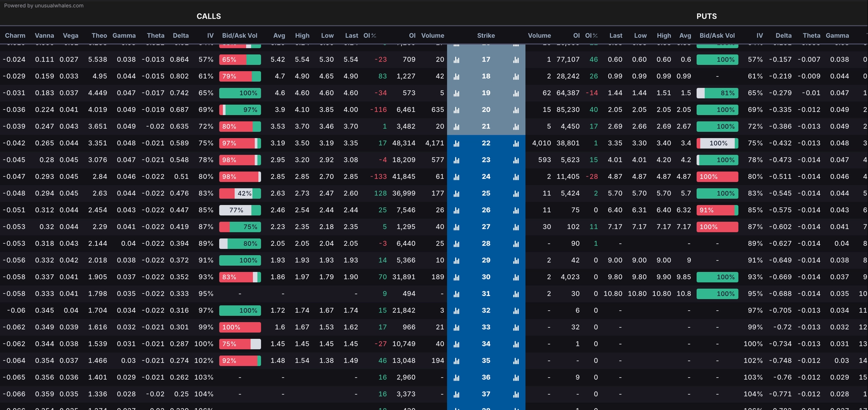Open puts chart icon for strike 17

(x=516, y=60)
